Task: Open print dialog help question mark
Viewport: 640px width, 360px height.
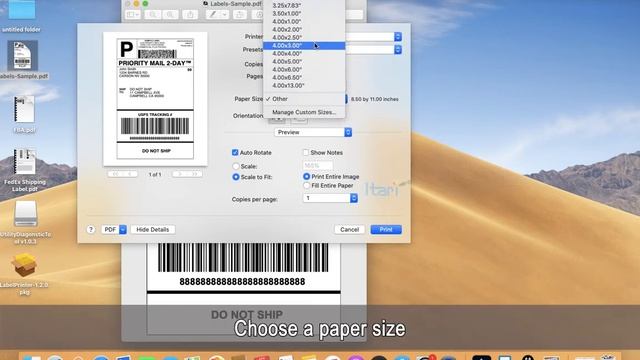Action: [x=91, y=229]
